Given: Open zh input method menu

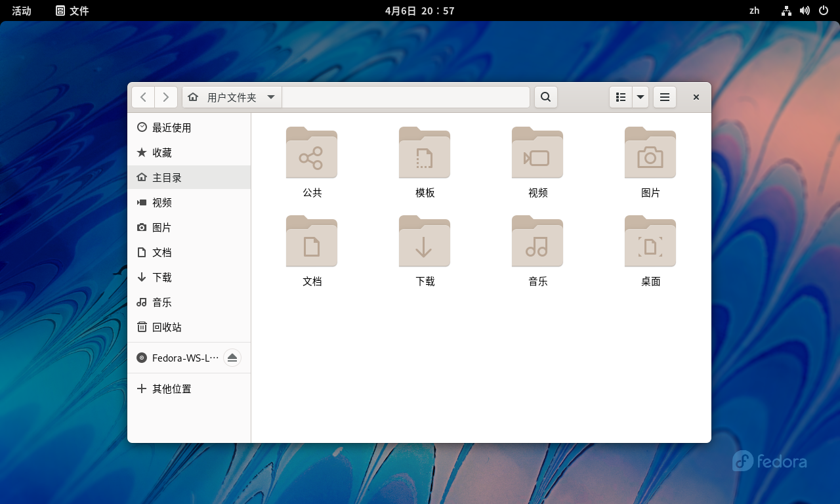Looking at the screenshot, I should click(x=755, y=10).
